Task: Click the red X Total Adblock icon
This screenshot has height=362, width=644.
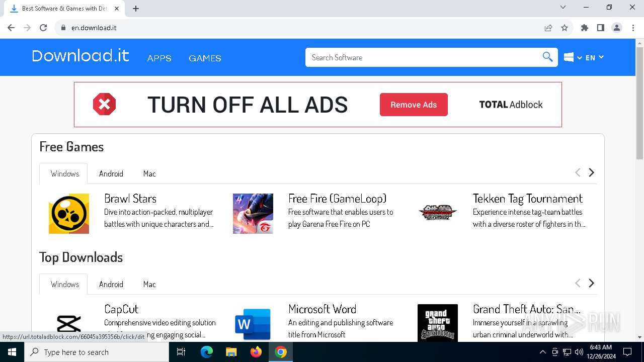Action: pos(104,105)
